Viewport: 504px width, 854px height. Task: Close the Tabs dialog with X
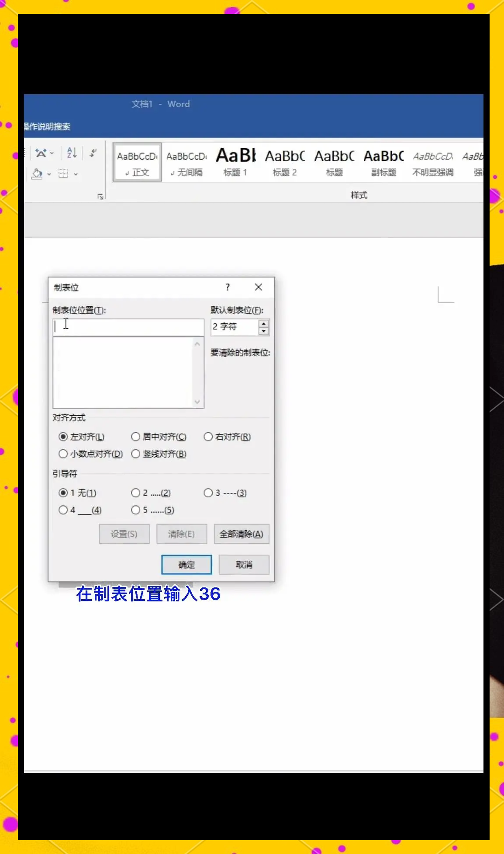coord(259,287)
